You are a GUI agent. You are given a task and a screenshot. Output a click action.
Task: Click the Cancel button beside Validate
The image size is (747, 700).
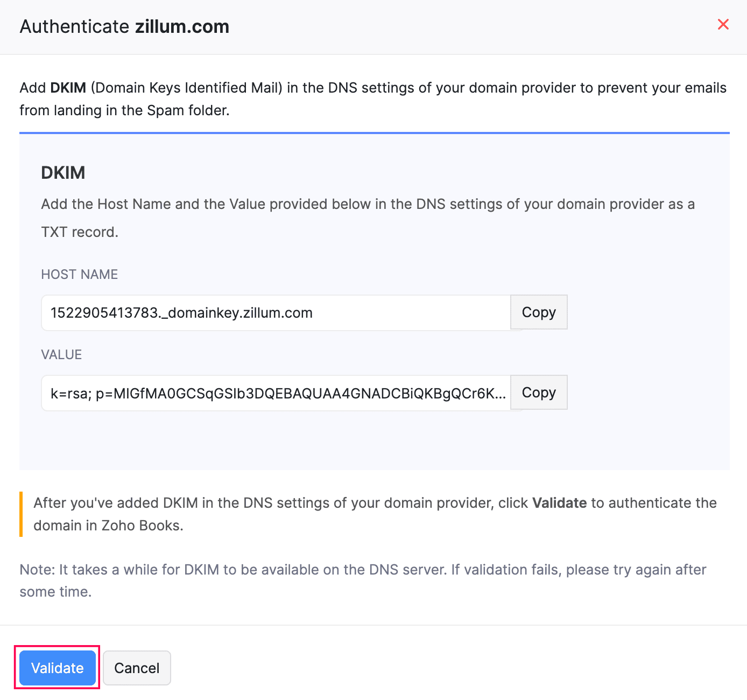[x=137, y=668]
